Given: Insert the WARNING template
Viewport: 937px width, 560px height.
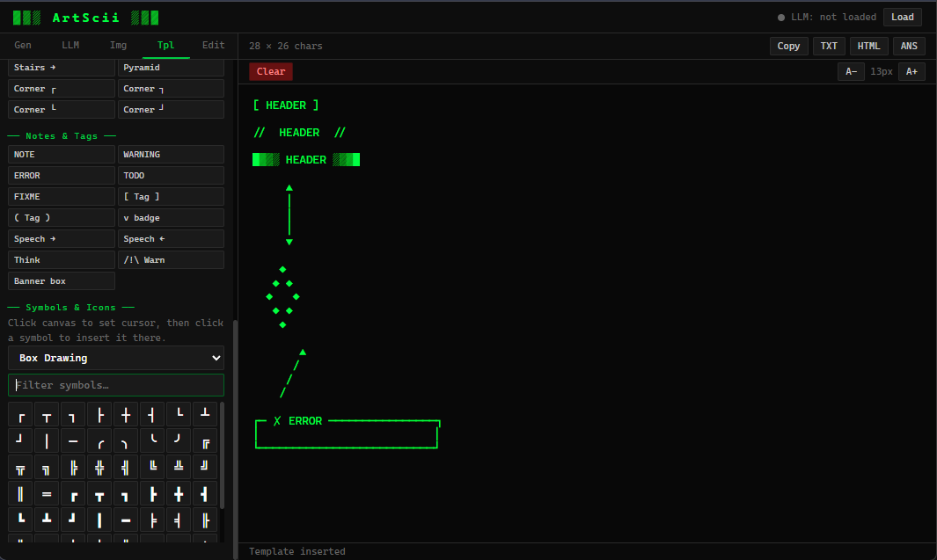Looking at the screenshot, I should (x=171, y=155).
